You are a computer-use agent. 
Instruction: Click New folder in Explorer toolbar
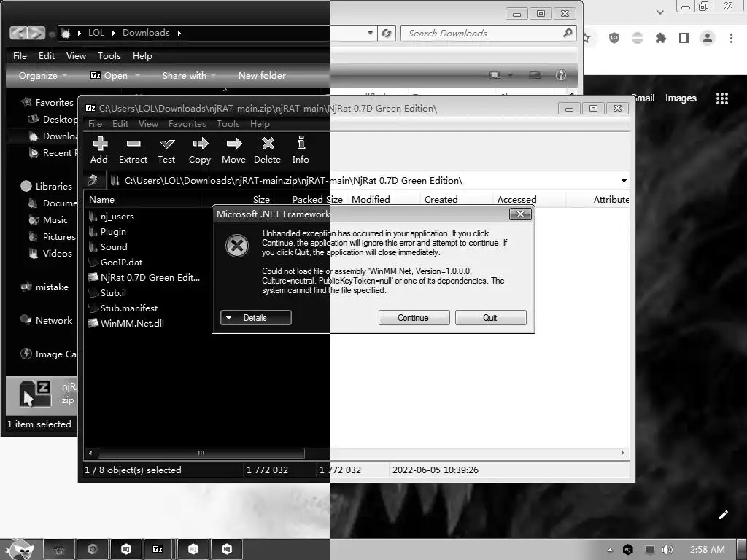[262, 76]
